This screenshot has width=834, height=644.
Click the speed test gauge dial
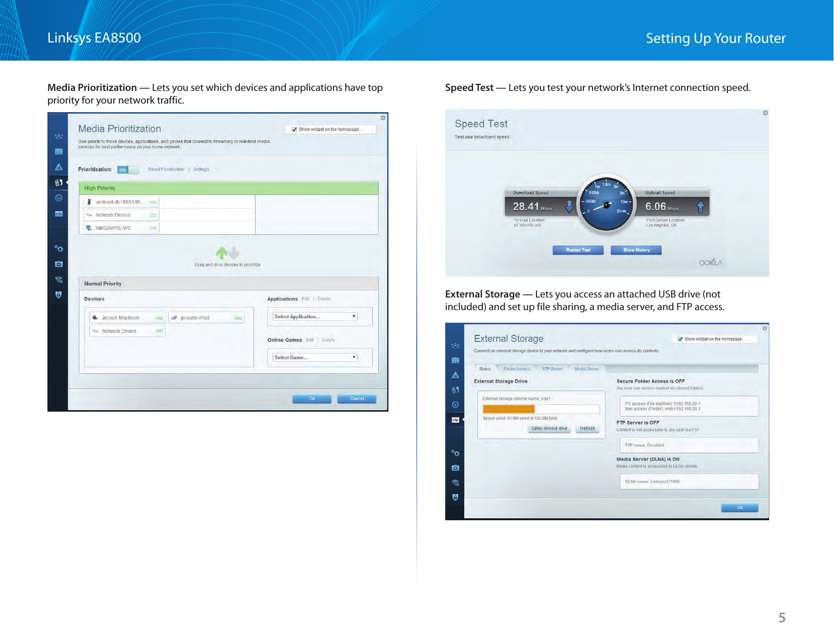click(x=606, y=204)
